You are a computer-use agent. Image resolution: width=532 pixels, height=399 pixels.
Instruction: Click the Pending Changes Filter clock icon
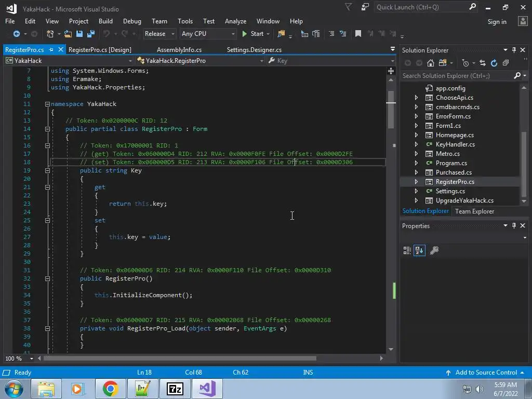coord(465,63)
